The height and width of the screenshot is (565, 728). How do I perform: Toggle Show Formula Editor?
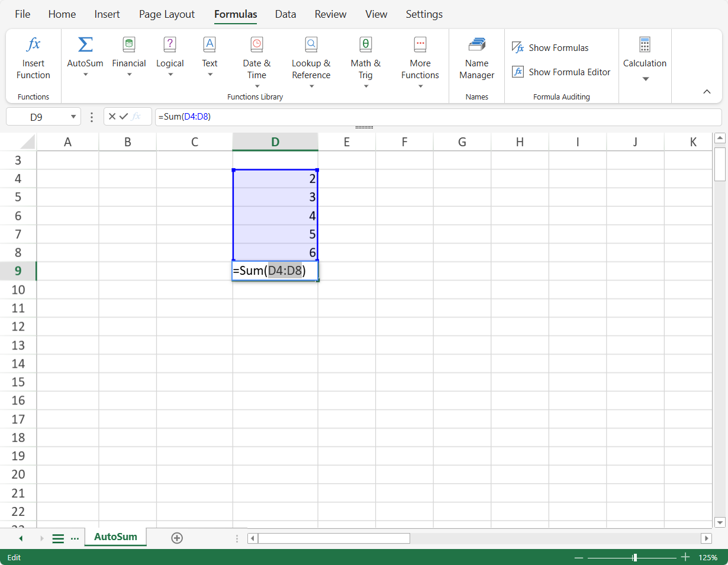(x=561, y=72)
